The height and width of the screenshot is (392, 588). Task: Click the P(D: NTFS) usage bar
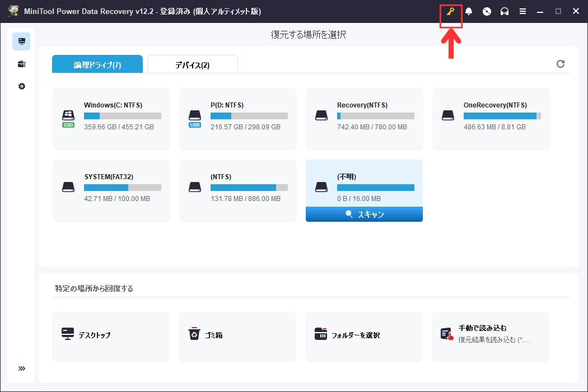click(249, 116)
